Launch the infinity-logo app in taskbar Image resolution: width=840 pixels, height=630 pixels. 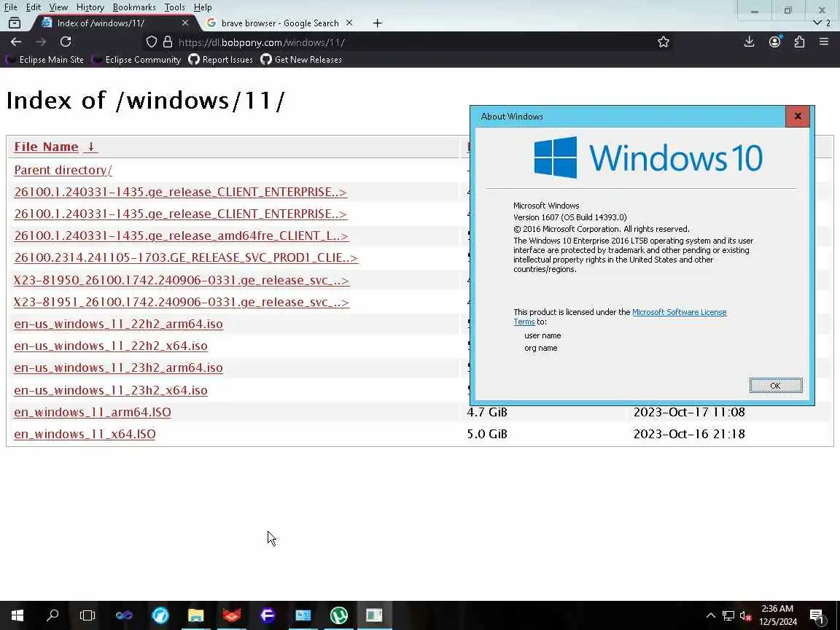[124, 615]
